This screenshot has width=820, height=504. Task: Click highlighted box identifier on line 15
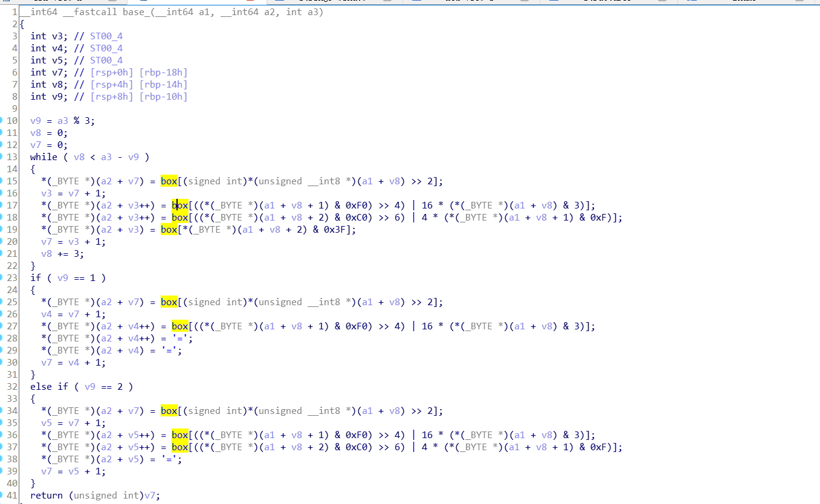[169, 181]
